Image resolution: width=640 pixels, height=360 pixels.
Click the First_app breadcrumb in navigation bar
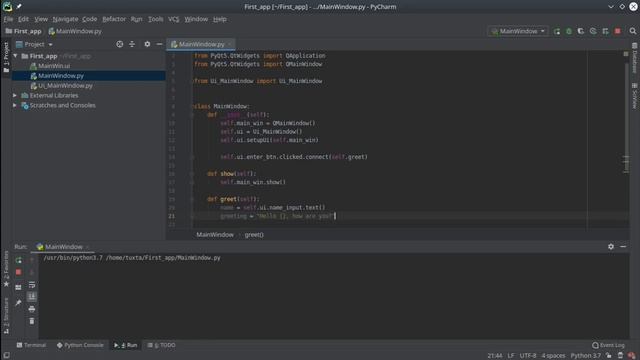coord(24,31)
